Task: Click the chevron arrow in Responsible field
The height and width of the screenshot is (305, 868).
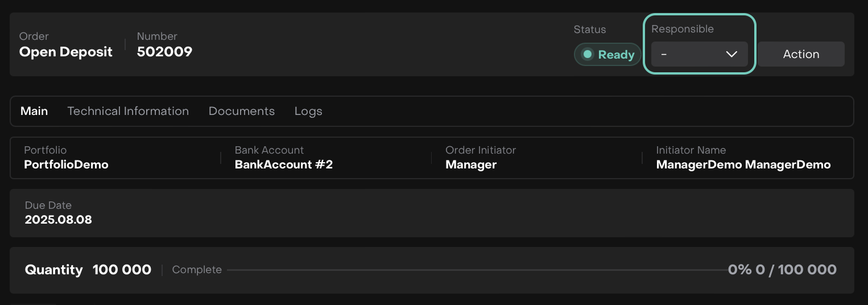Action: click(731, 54)
